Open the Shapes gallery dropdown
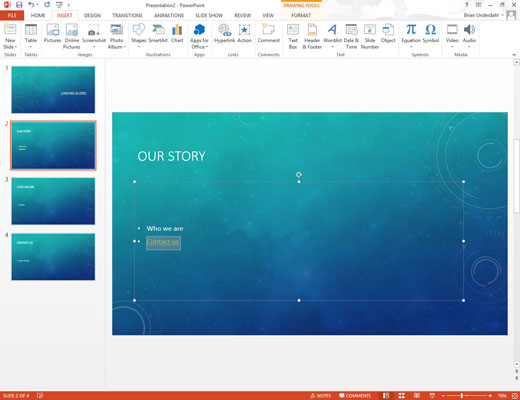Screen dimensions: 520x400 [x=139, y=47]
